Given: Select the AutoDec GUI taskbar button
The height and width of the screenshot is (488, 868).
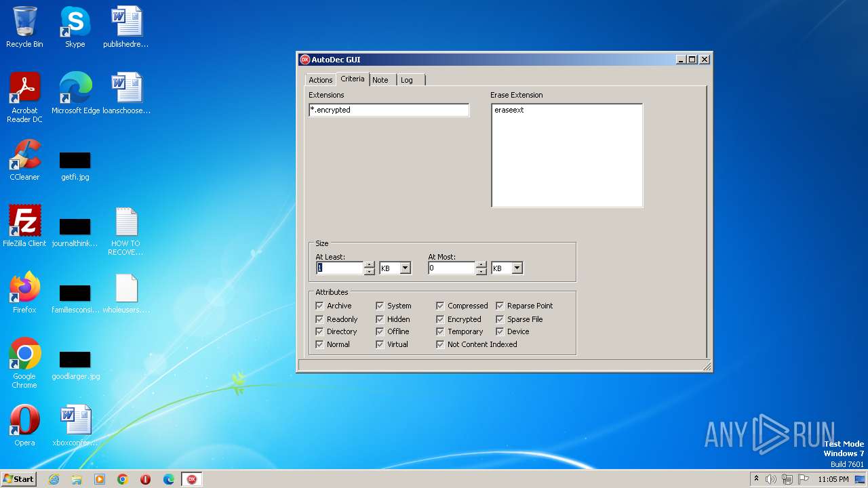Looking at the screenshot, I should point(192,479).
